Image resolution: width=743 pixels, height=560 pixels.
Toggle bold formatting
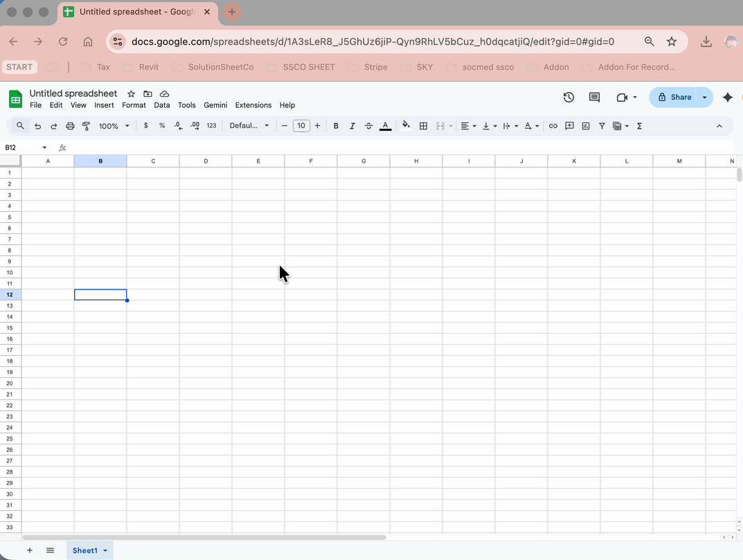click(x=336, y=126)
